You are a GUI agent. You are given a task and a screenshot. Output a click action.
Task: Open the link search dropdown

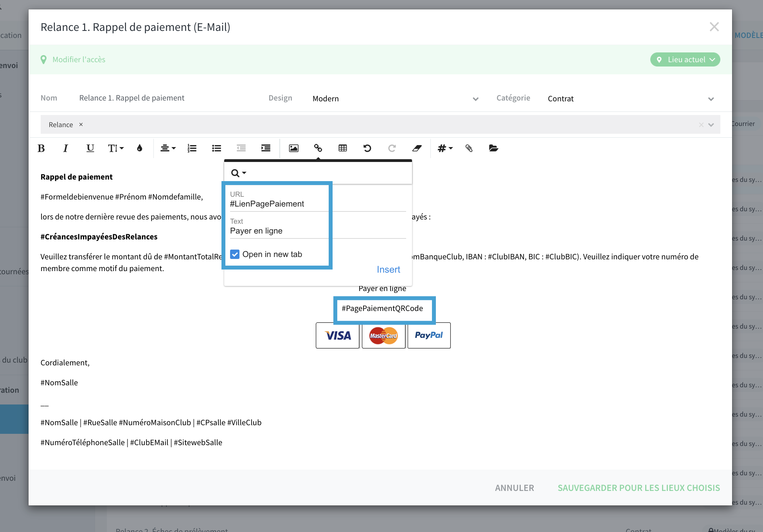coord(239,173)
